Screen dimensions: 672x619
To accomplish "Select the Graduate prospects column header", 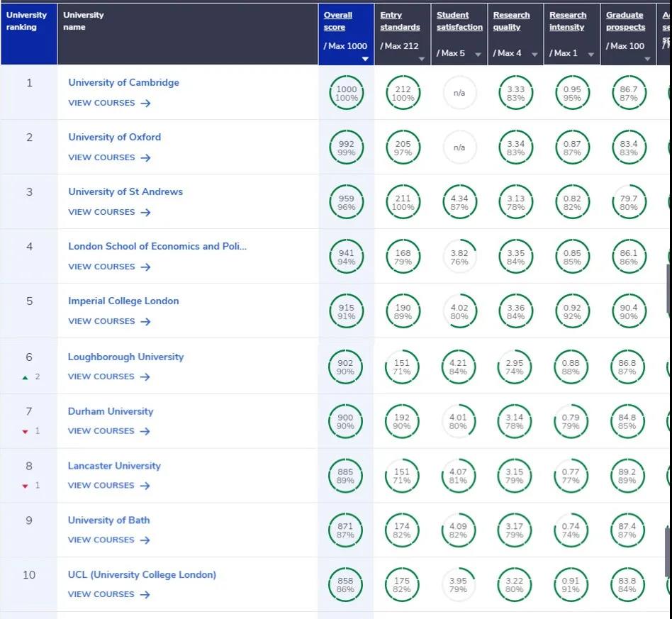I will [625, 21].
